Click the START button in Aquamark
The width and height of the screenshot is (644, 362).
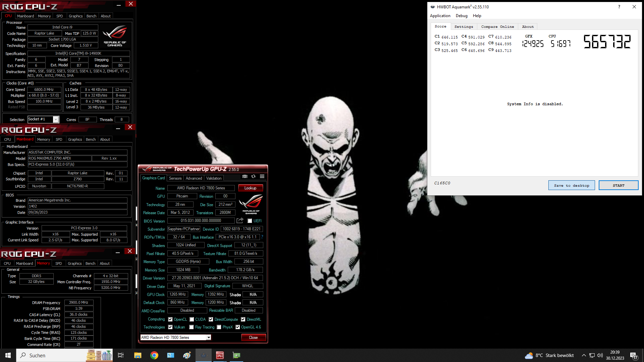point(619,185)
